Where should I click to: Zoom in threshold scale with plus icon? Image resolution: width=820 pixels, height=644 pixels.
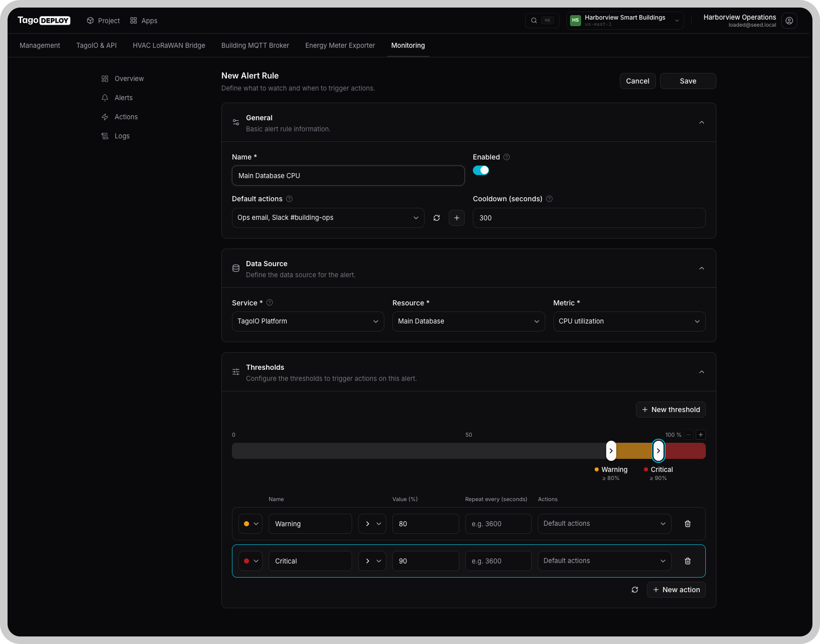coord(701,435)
